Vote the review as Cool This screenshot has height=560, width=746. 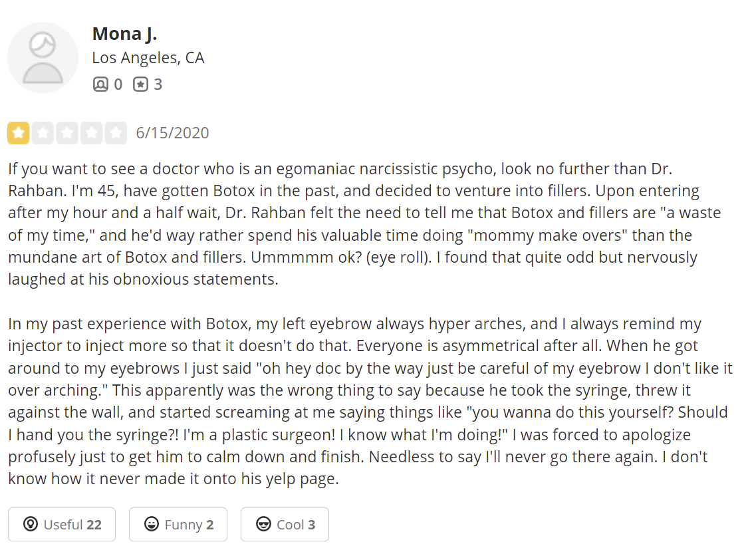click(x=285, y=525)
